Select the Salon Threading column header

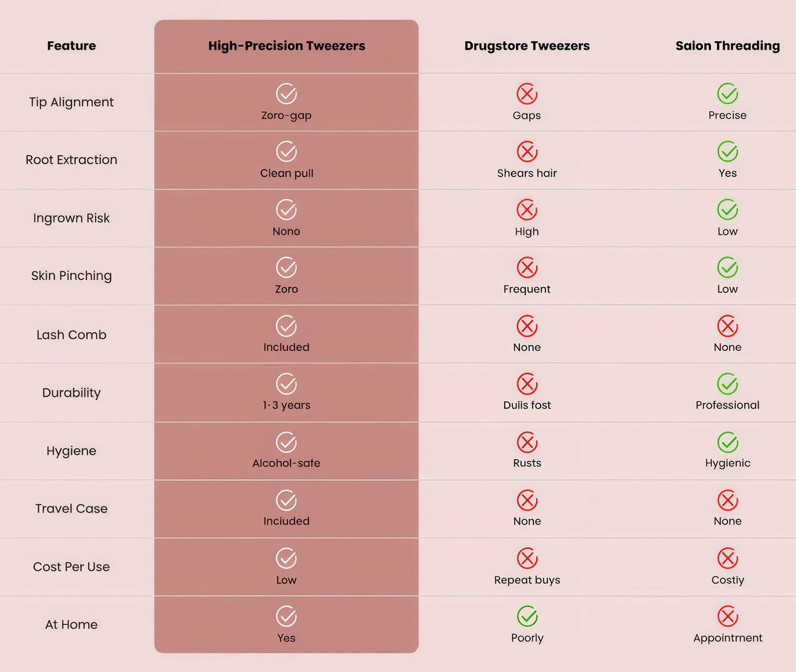tap(728, 46)
